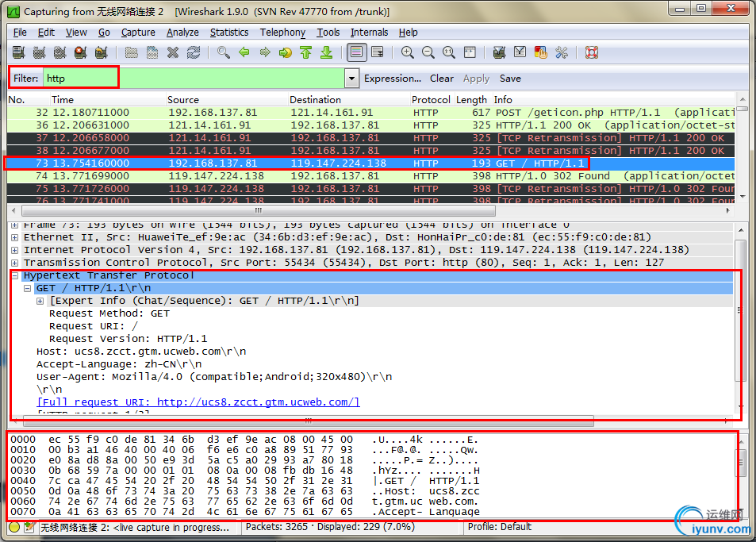The width and height of the screenshot is (756, 542).
Task: Click go to packet number icon
Action: [x=286, y=52]
